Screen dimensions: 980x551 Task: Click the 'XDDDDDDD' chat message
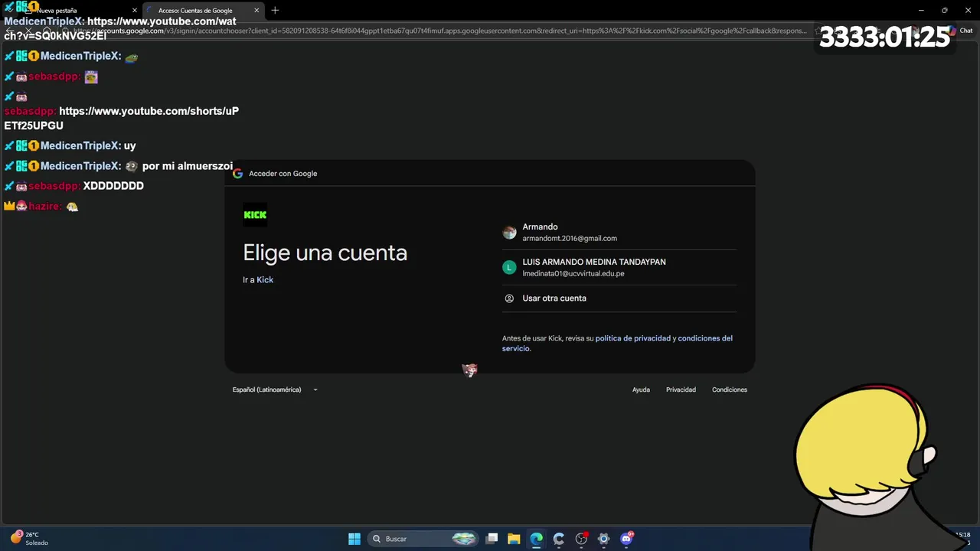click(113, 186)
